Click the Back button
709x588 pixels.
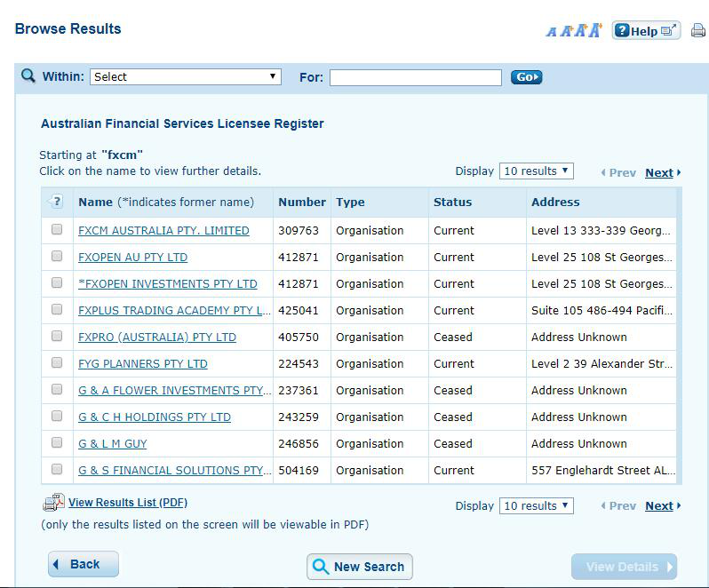click(x=84, y=564)
